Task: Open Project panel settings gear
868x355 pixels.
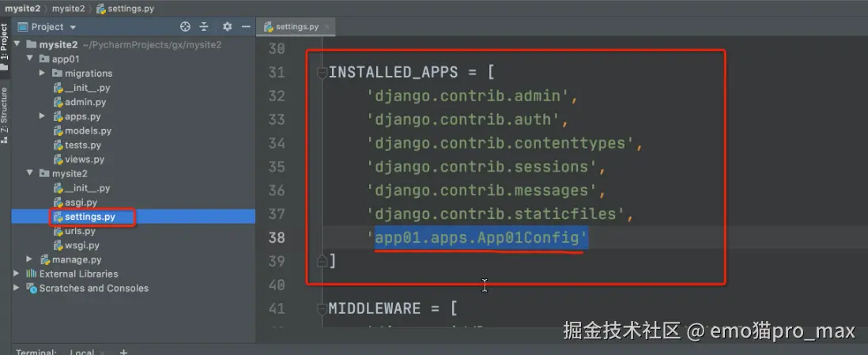Action: 227,27
